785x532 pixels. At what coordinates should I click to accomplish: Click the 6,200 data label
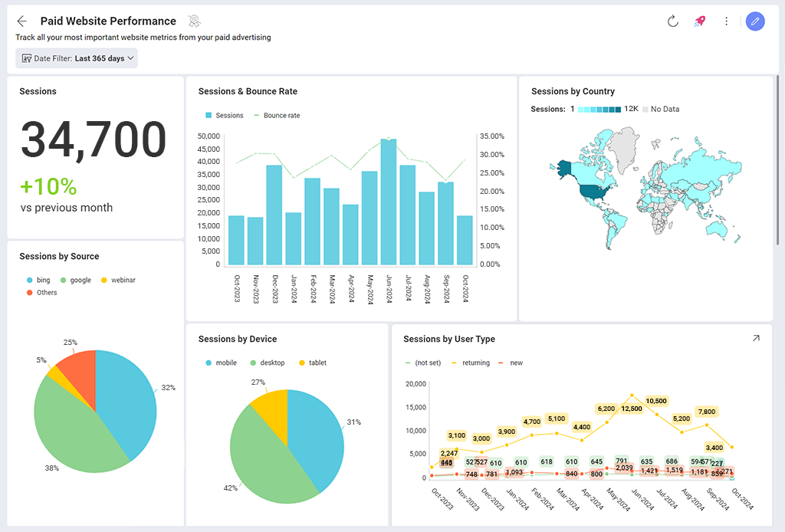606,409
